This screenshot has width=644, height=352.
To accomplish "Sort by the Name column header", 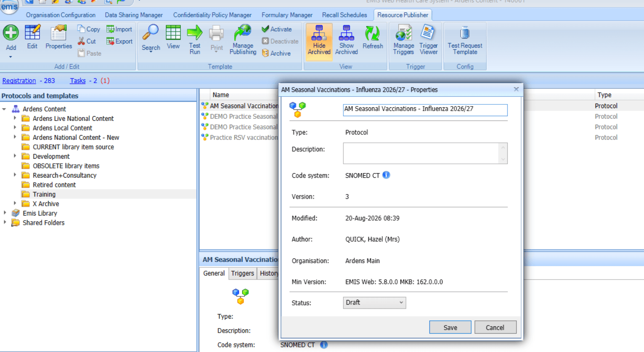I will (221, 95).
